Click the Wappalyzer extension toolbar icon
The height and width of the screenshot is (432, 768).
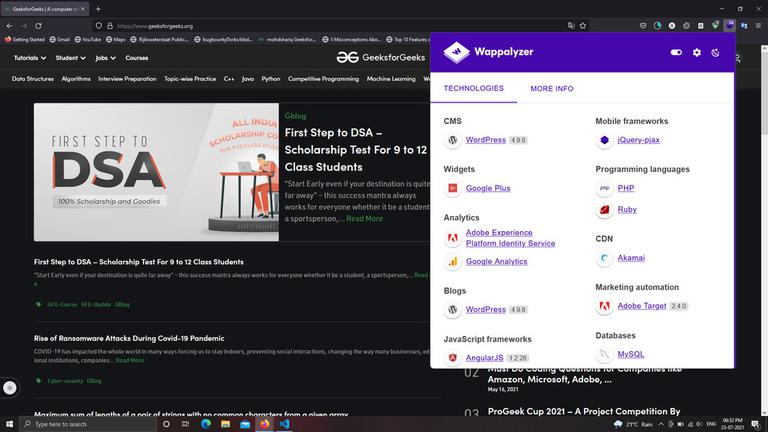click(730, 25)
